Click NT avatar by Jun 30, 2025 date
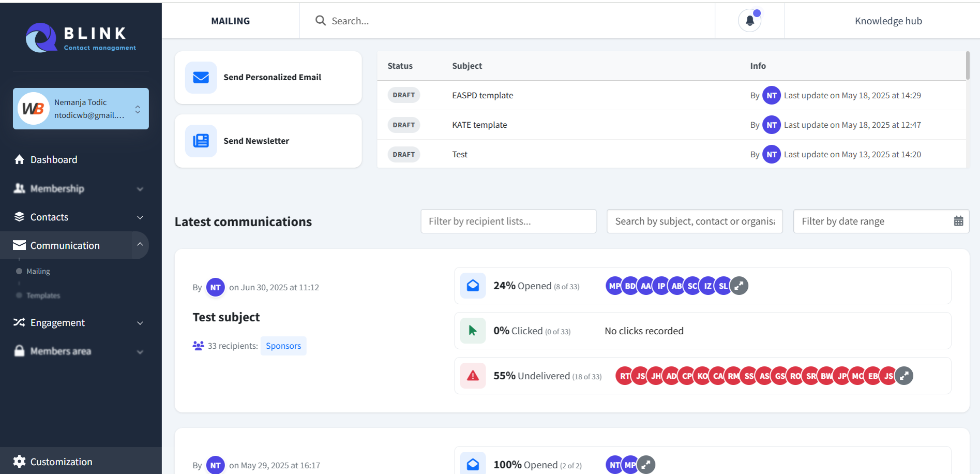 pos(216,287)
